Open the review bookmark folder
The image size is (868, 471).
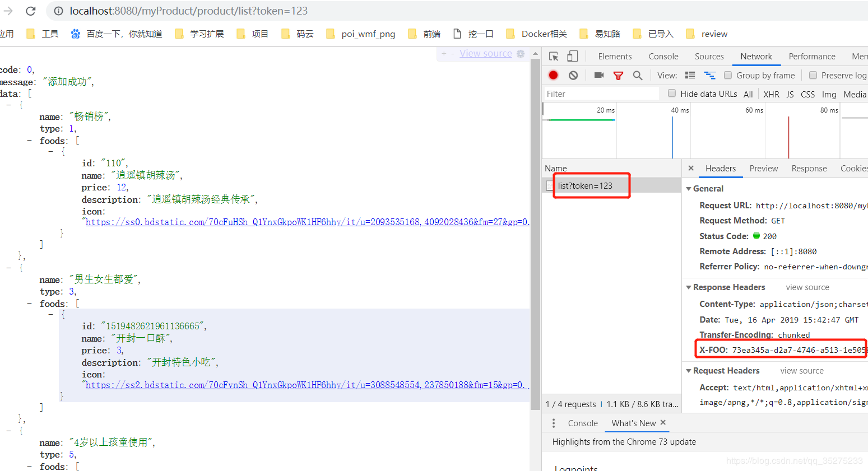[707, 34]
